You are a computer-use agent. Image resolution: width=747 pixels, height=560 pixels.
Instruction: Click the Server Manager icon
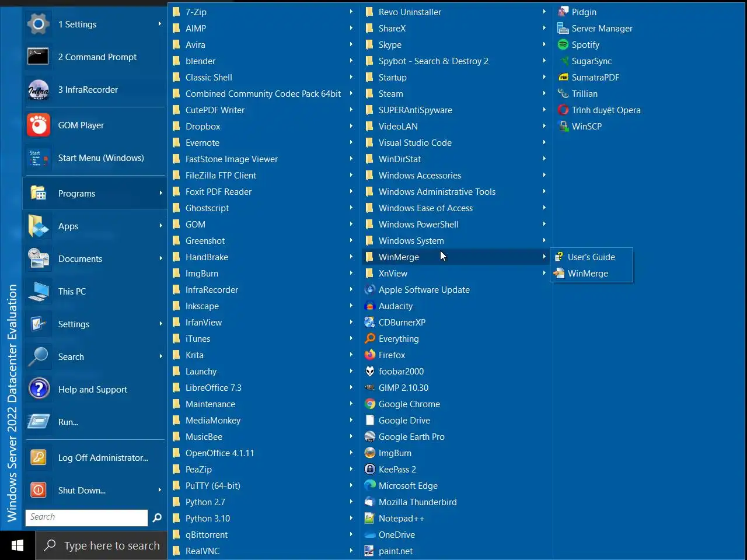point(563,28)
